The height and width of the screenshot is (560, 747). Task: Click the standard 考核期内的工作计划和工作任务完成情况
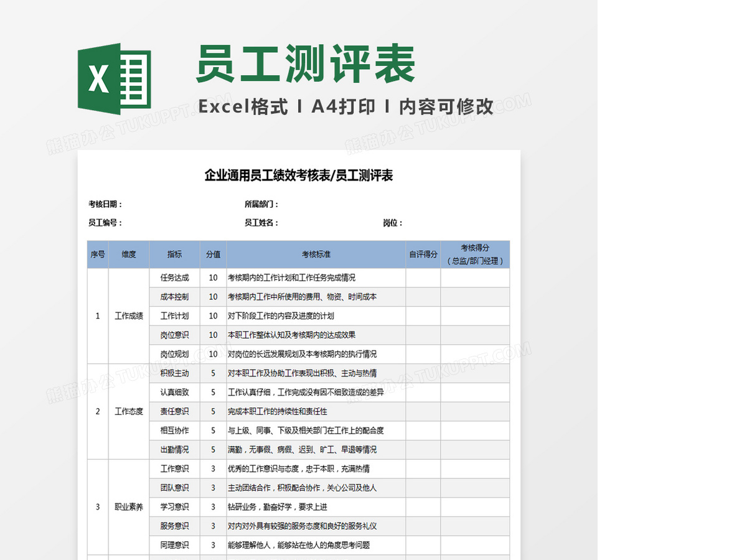(292, 278)
